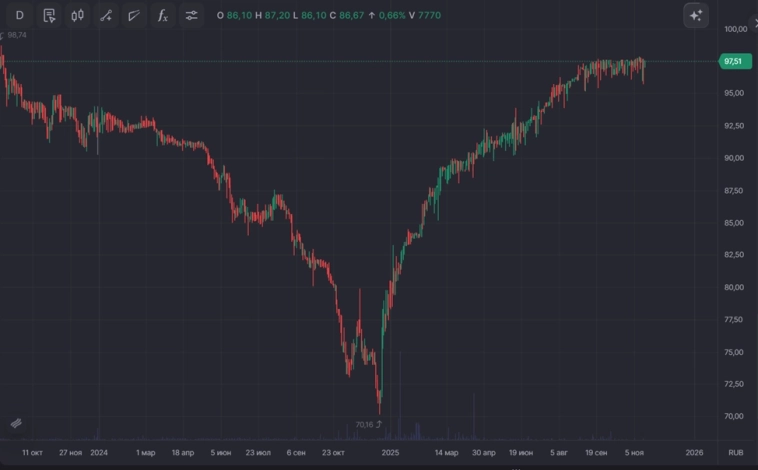Open the fx indicators menu
Image resolution: width=758 pixels, height=470 pixels.
coord(163,16)
